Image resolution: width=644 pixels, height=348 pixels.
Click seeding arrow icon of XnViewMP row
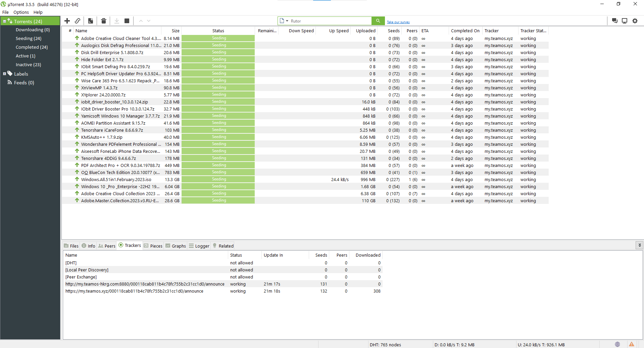tap(77, 87)
